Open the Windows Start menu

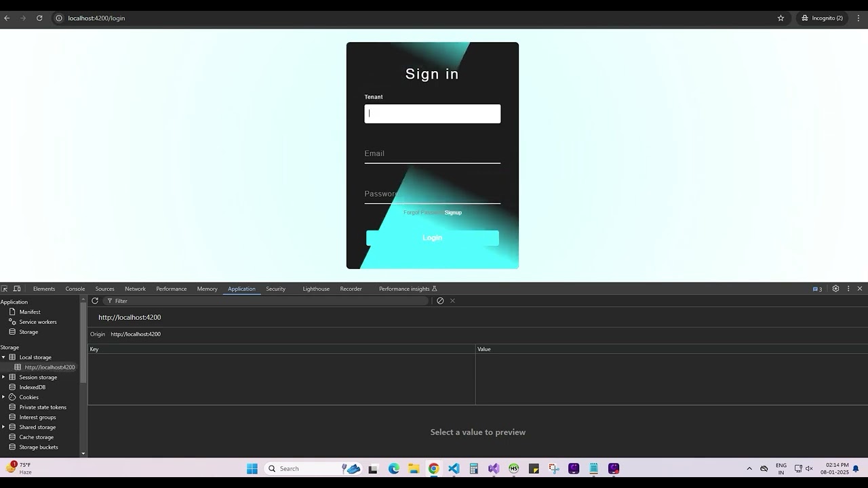pyautogui.click(x=252, y=468)
